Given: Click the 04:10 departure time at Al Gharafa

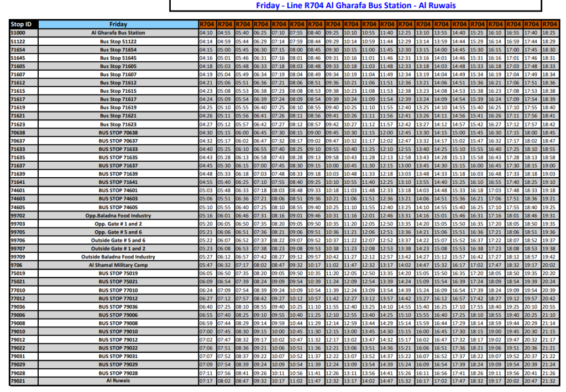Looking at the screenshot, I should click(x=206, y=33).
